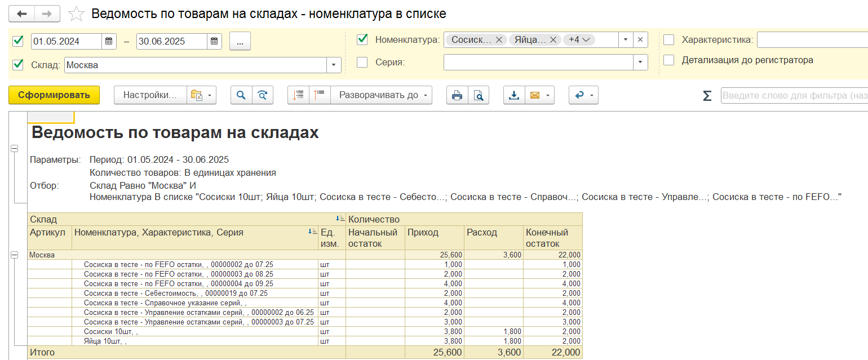The image size is (868, 360).
Task: Open the Склад dropdown list
Action: (x=334, y=65)
